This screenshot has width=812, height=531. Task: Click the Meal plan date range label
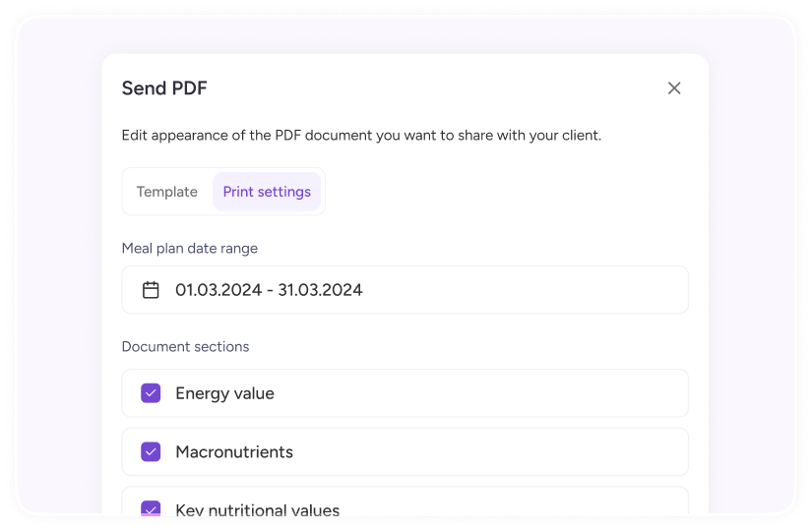point(190,249)
